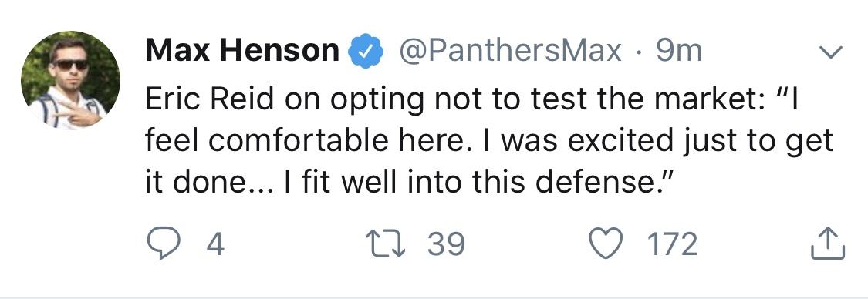Open Max Henson's profile photo
The width and height of the screenshot is (868, 299).
(x=70, y=80)
